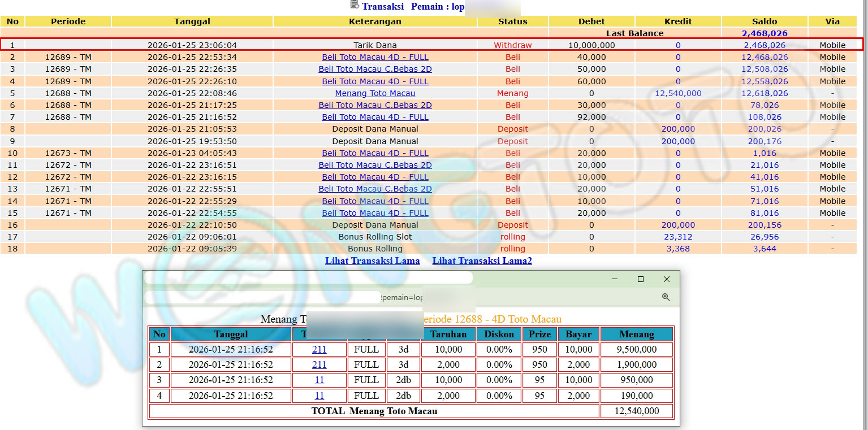This screenshot has height=430, width=868.
Task: Open Beli Toto Macau 4D - FULL row 2
Action: pyautogui.click(x=375, y=57)
